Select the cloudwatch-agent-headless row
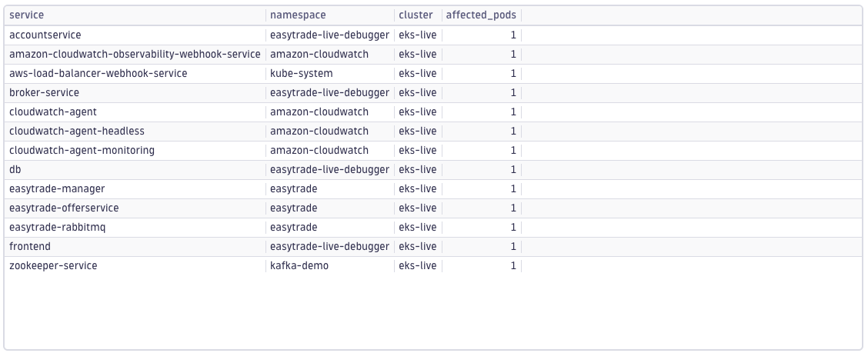Viewport: 868px width, 353px height. click(433, 132)
